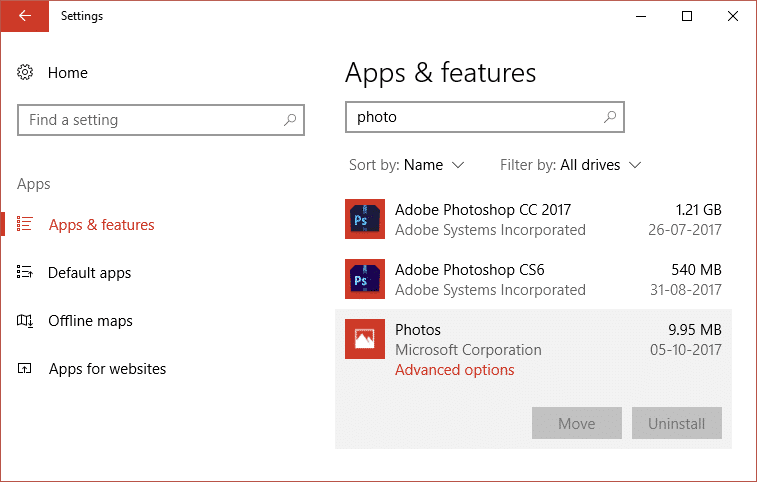Go back using the Settings back arrow
The width and height of the screenshot is (757, 482).
coord(25,16)
